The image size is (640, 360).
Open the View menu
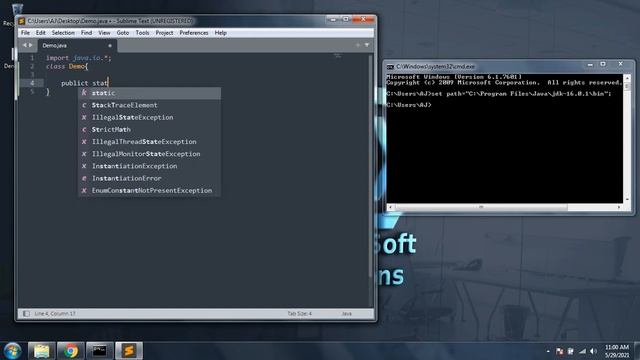click(104, 33)
